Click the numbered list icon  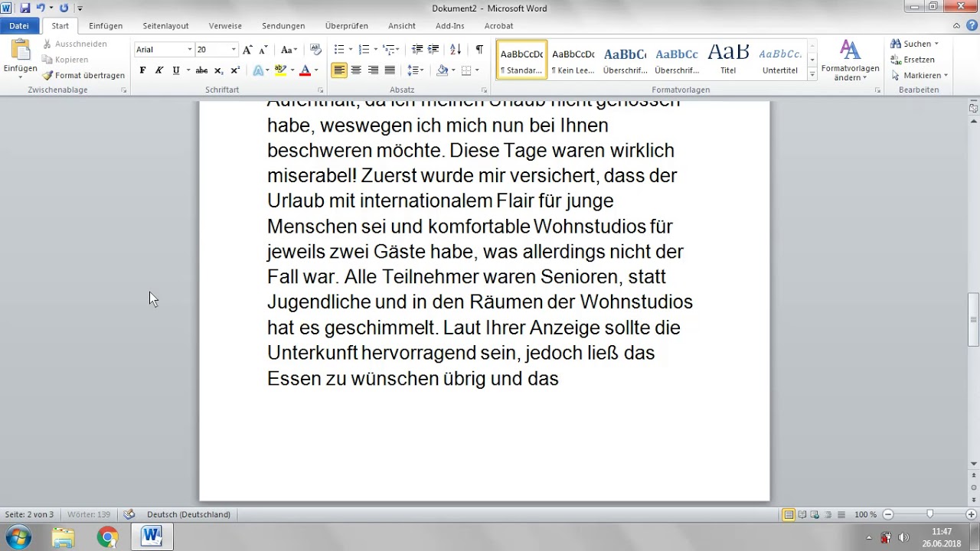coord(364,50)
